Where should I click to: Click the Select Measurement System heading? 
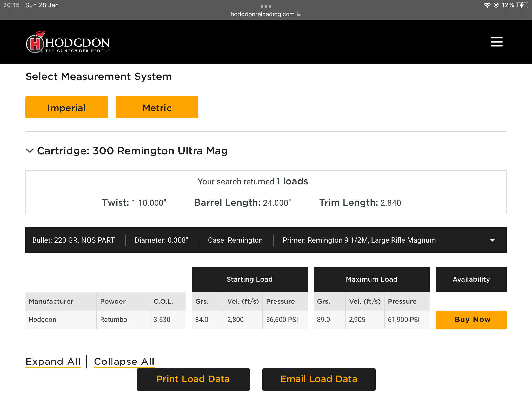coord(99,77)
